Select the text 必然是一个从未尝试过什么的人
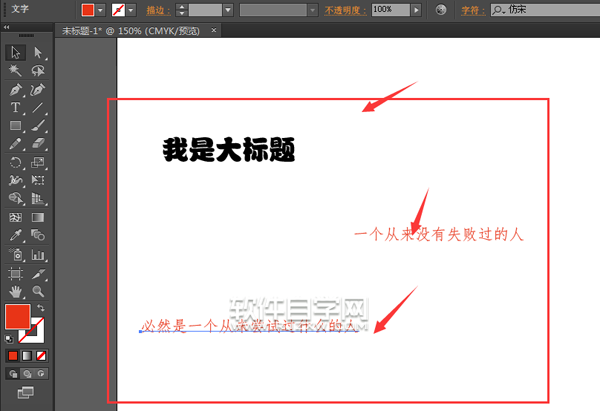Screen dimensions: 600x411 [x=249, y=326]
